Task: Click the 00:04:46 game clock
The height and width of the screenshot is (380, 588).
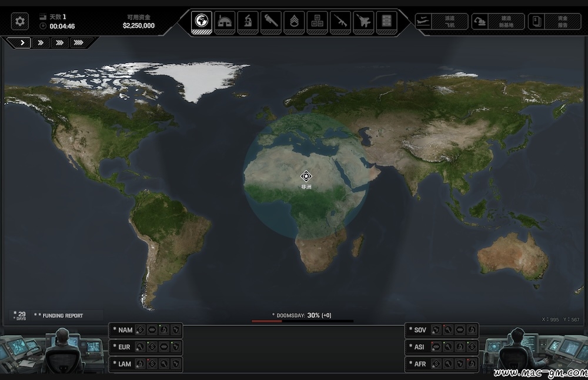Action: click(62, 26)
